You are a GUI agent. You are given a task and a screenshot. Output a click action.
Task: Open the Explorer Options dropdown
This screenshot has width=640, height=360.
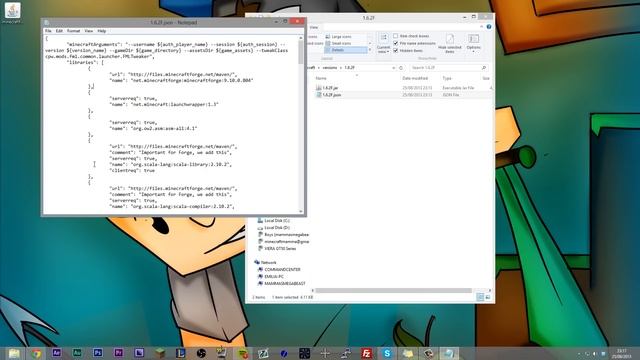coord(473,44)
